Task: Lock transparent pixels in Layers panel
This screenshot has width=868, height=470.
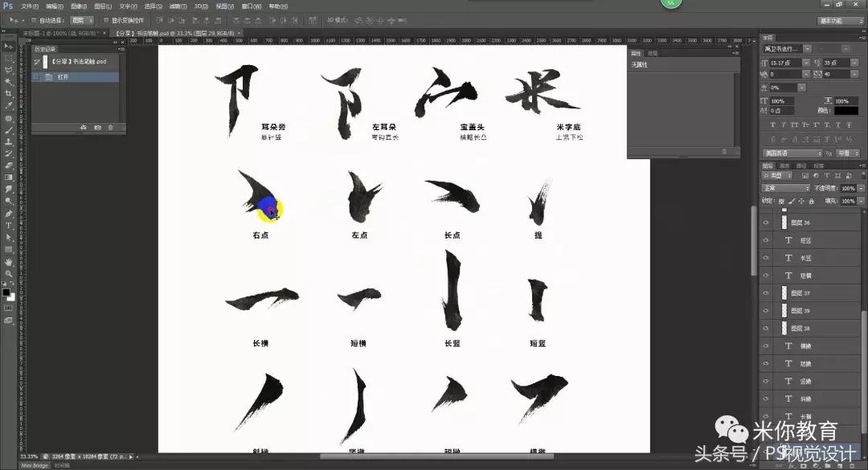Action: pyautogui.click(x=781, y=202)
